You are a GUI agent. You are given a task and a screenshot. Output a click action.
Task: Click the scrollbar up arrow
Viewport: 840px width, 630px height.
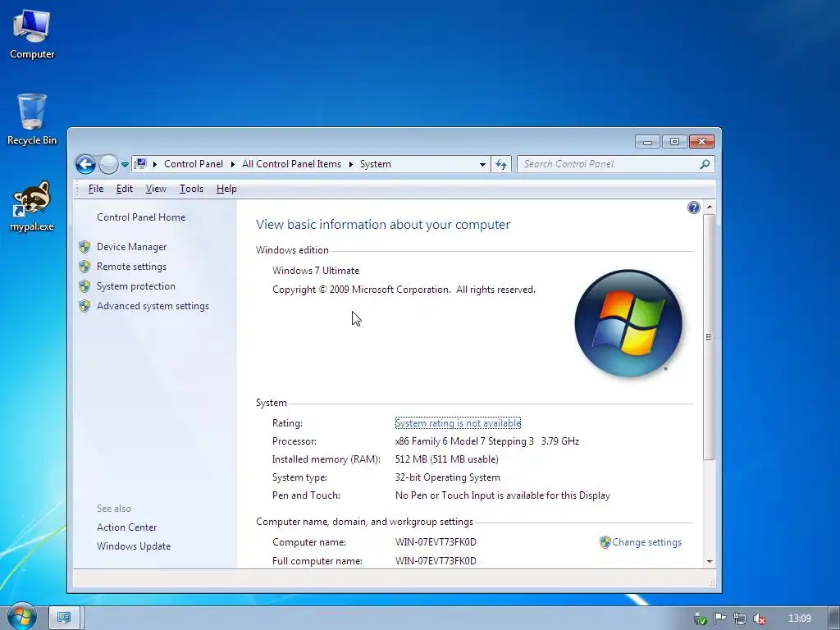[710, 207]
